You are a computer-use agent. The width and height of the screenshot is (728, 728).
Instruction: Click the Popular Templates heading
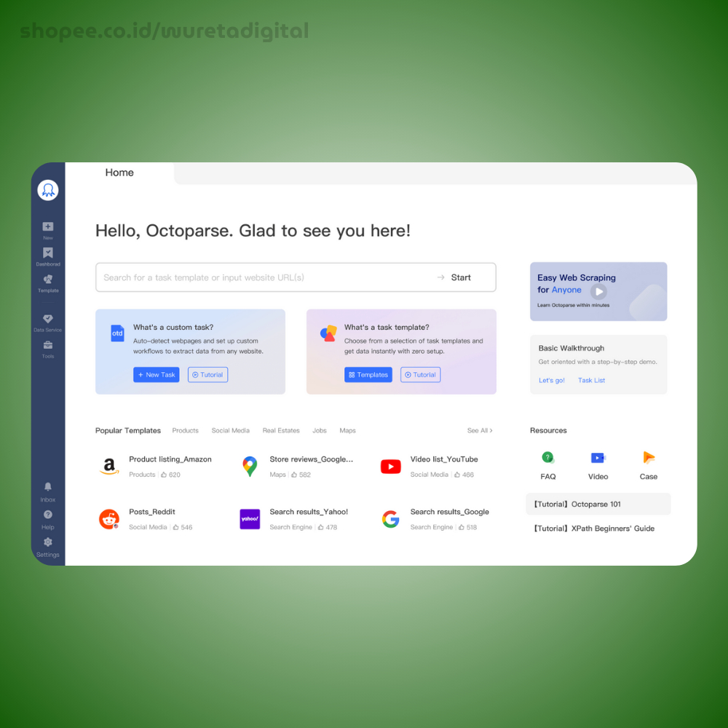click(127, 430)
